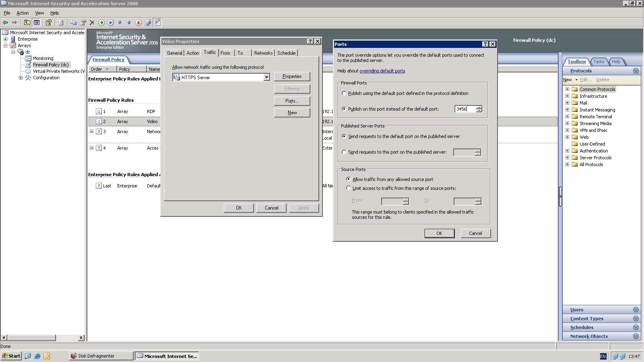
Task: Expand the Enterprise node in the tree
Action: pos(6,39)
